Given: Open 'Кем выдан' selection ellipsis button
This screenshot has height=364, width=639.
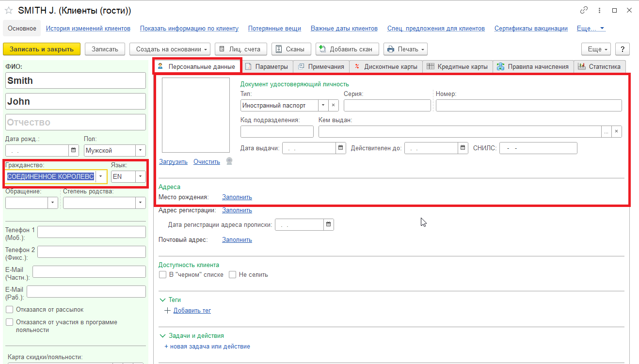Looking at the screenshot, I should tap(606, 131).
